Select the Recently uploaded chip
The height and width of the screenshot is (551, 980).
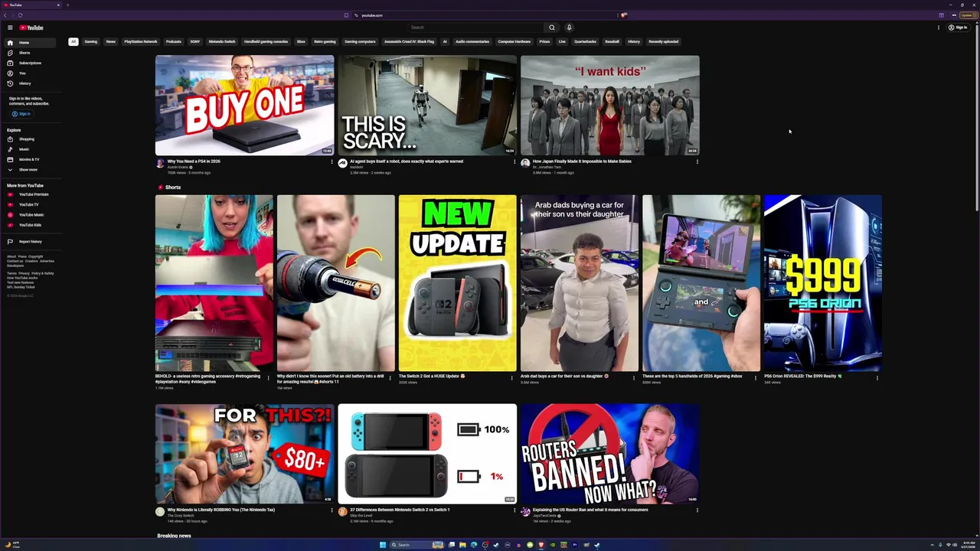(x=663, y=41)
